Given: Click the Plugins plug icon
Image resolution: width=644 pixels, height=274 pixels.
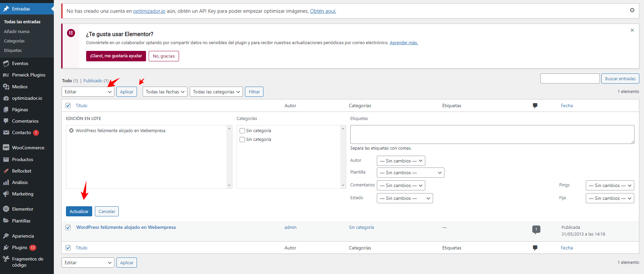Looking at the screenshot, I should [6, 247].
